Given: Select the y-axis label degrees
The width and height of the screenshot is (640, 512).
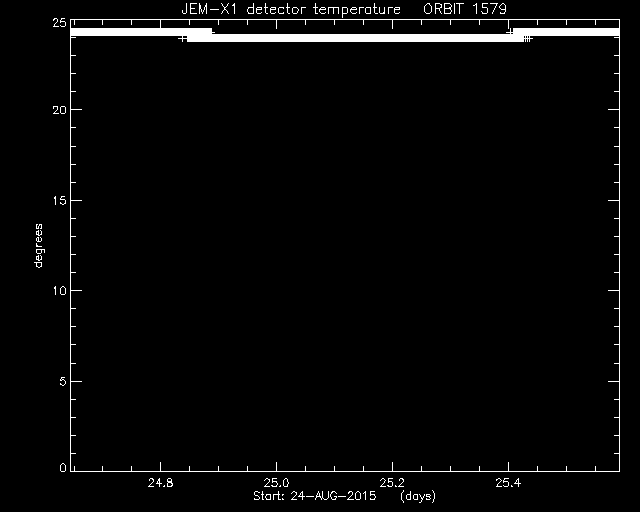Looking at the screenshot, I should 38,245.
